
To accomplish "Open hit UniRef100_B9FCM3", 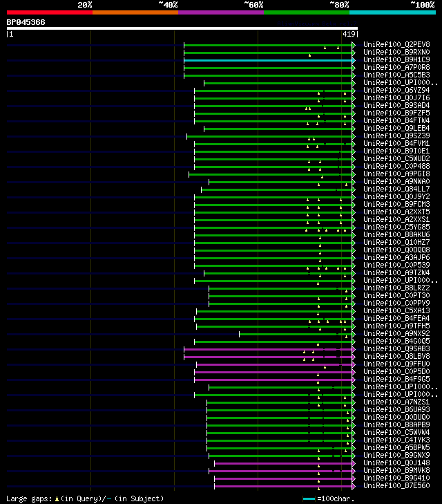I will [396, 204].
